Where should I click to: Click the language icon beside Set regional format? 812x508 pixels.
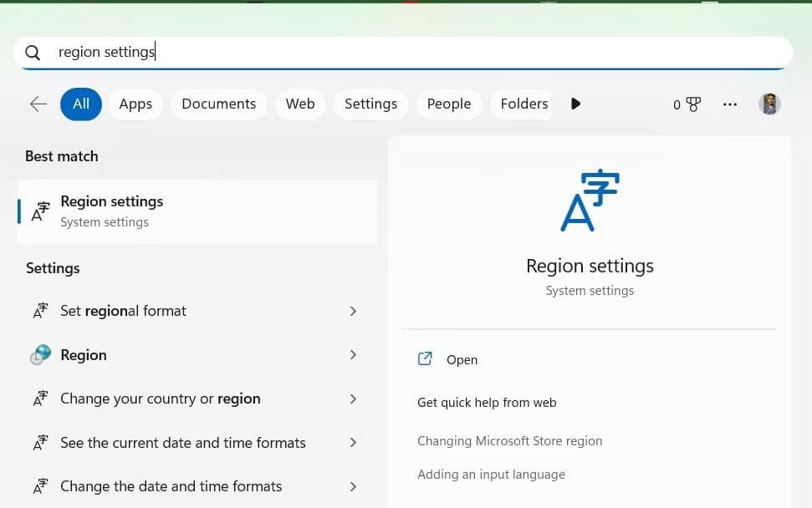pyautogui.click(x=39, y=310)
